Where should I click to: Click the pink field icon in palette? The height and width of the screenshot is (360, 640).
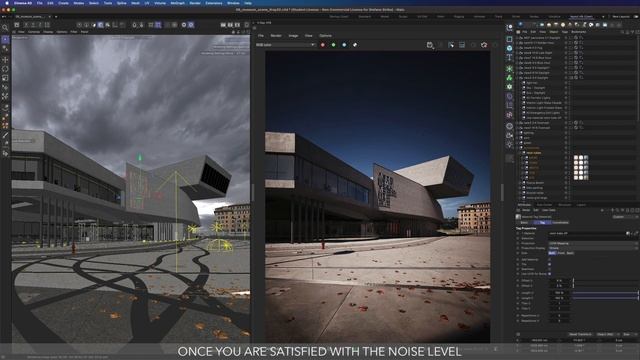click(x=509, y=115)
